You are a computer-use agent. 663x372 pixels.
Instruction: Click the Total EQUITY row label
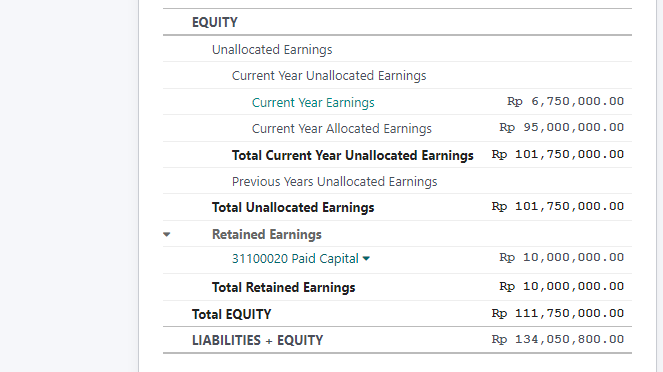pos(231,314)
